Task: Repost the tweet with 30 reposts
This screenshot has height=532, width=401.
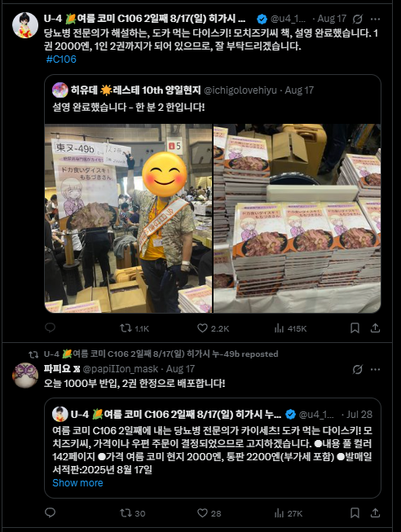Action: (132, 513)
